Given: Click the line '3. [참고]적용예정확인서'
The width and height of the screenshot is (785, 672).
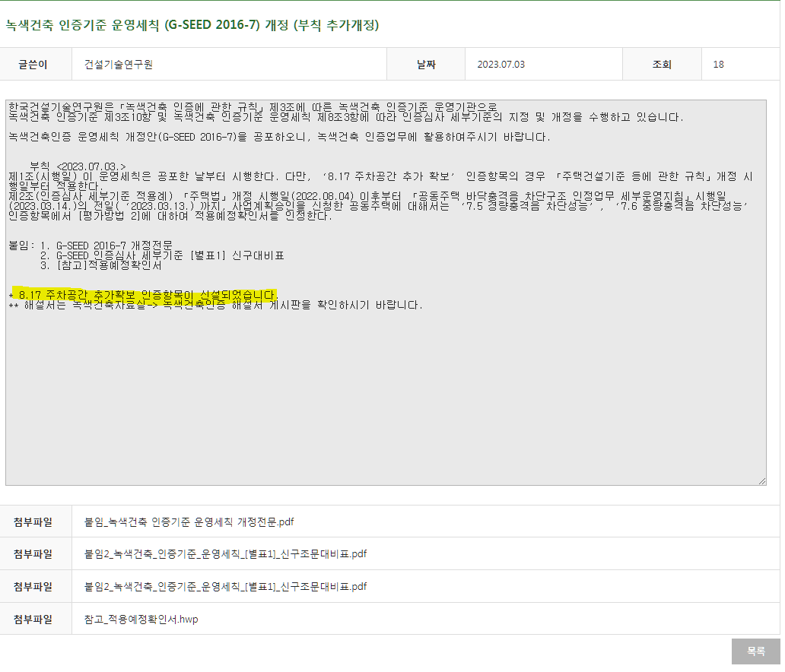Looking at the screenshot, I should point(100,265).
